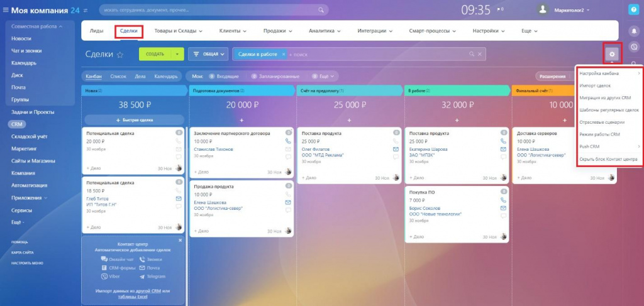Expand Товары и Склады menu
644x306 pixels.
178,31
